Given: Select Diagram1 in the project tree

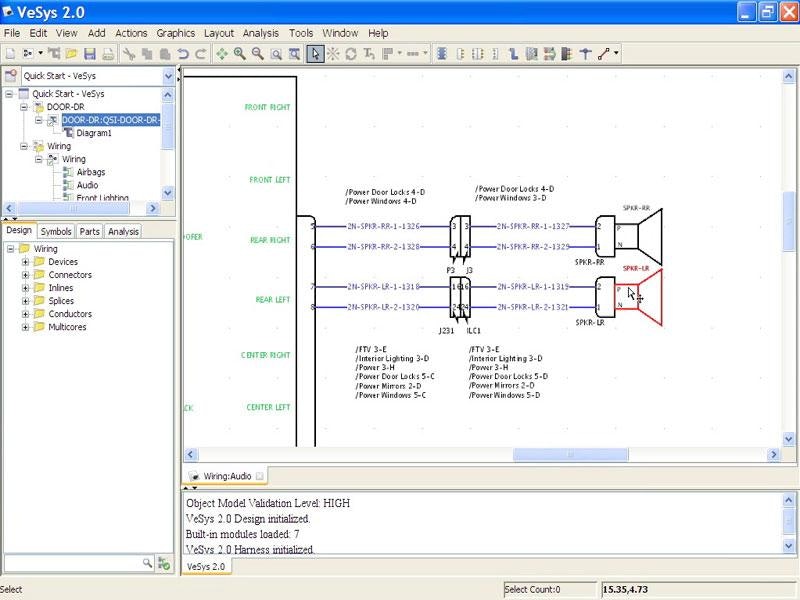Looking at the screenshot, I should (94, 133).
